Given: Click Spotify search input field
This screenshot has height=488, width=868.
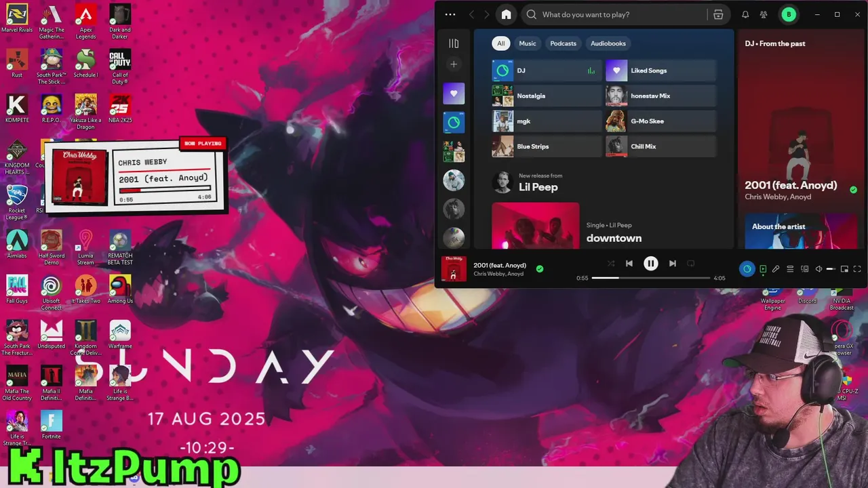Looking at the screenshot, I should [x=614, y=14].
